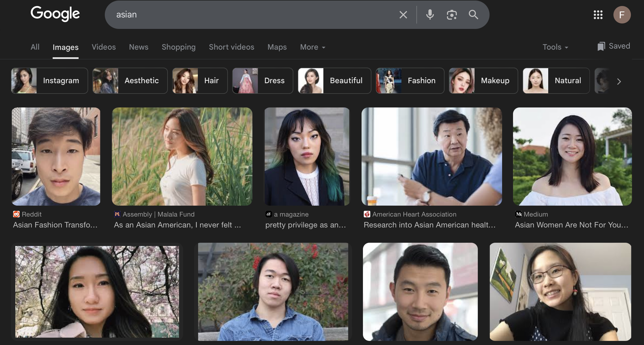
Task: Open Google apps grid icon
Action: [x=598, y=15]
